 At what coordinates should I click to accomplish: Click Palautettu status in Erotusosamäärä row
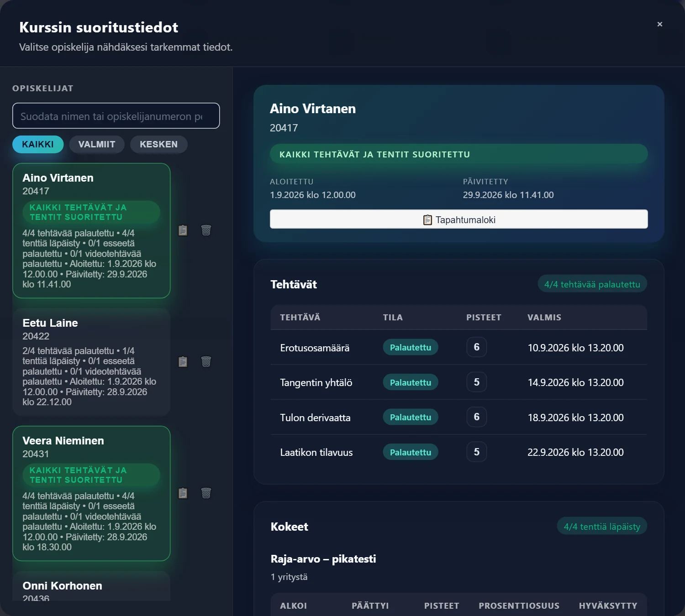411,347
